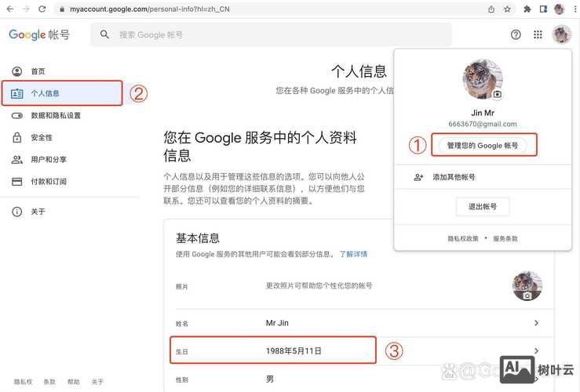This screenshot has width=580, height=392.
Task: Bookmark this page with the star icon
Action: (507, 9)
